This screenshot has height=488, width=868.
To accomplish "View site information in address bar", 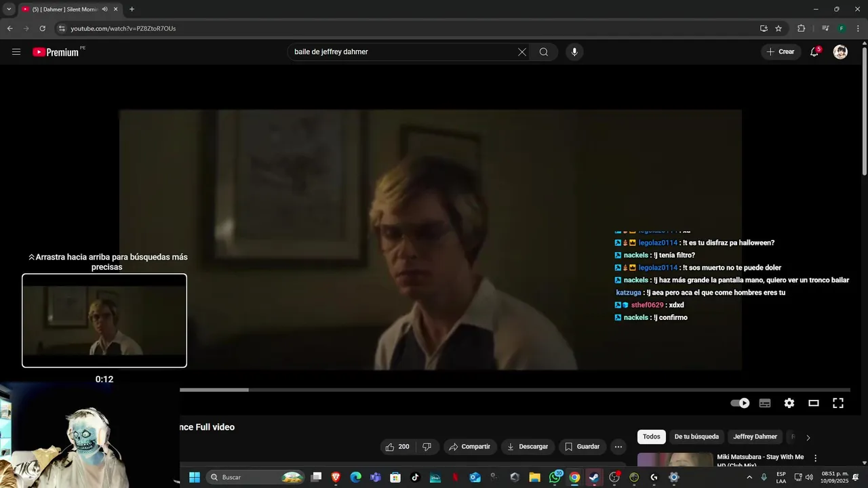I will [62, 28].
